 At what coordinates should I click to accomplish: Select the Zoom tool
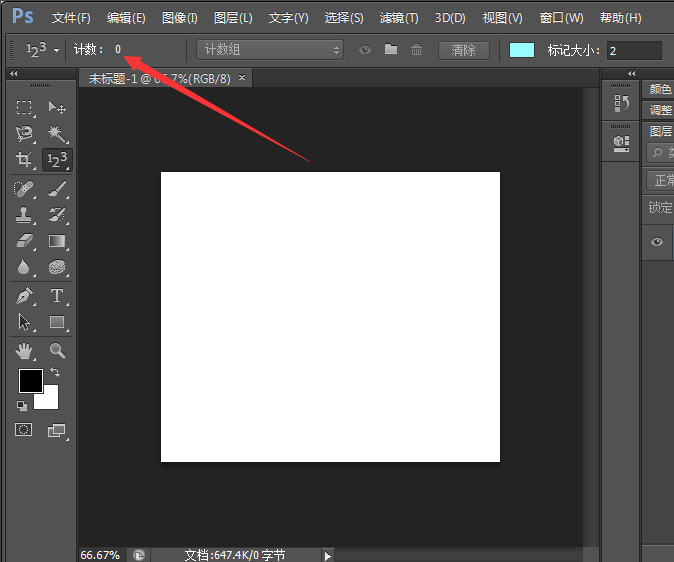57,351
